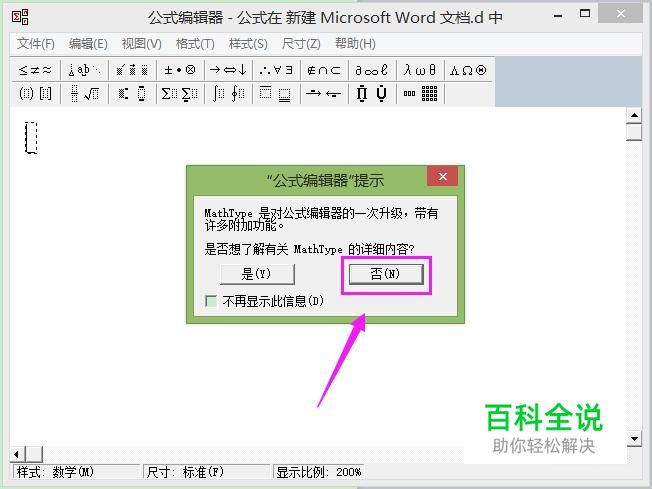
Task: Click the vertical scrollbar down arrow
Action: coord(634,439)
